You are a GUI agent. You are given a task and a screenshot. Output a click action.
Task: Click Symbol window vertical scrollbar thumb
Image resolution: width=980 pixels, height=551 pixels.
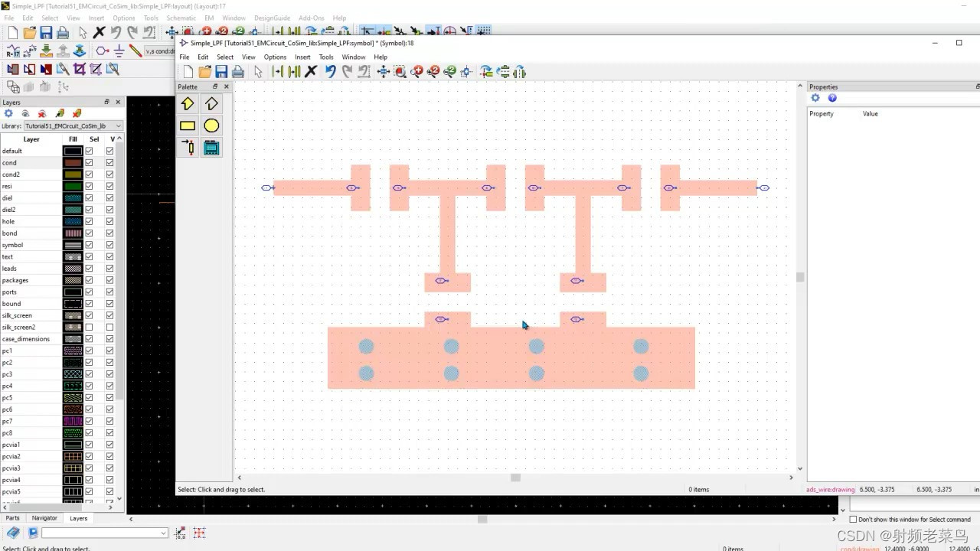[x=800, y=277]
